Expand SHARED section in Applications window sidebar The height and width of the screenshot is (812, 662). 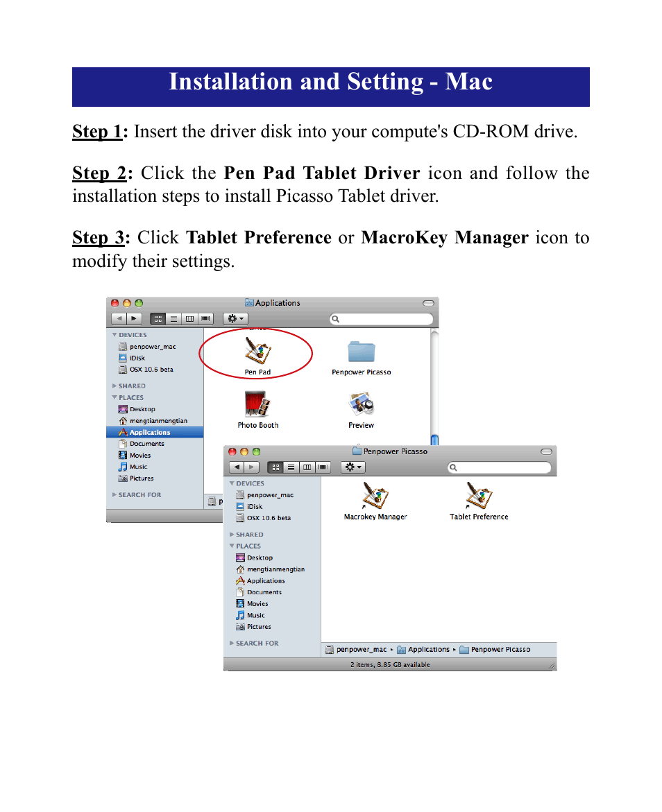(114, 386)
